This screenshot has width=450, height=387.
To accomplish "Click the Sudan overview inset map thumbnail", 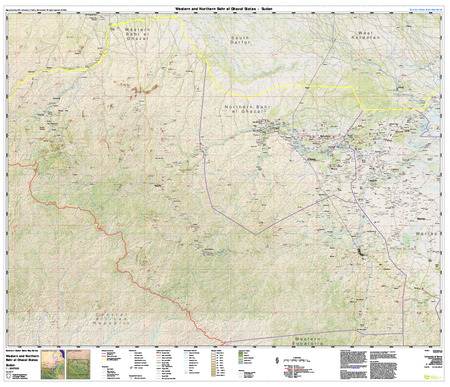I will click(53, 364).
